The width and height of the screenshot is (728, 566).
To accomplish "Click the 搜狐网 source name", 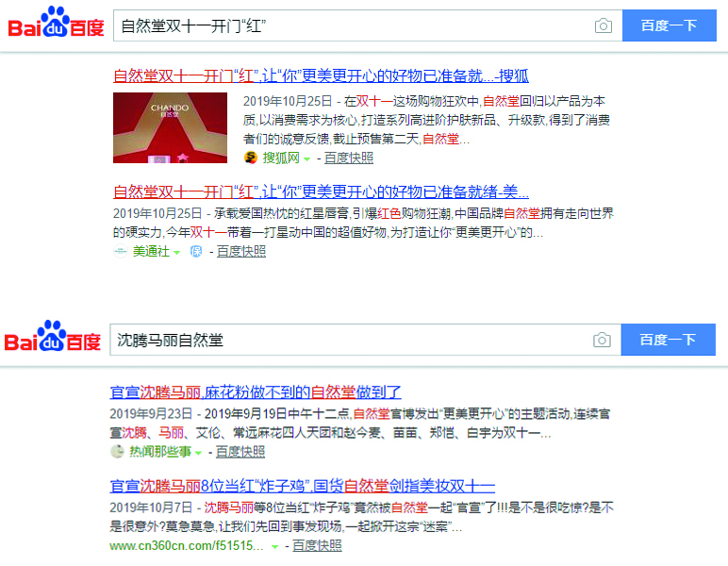I will [281, 158].
